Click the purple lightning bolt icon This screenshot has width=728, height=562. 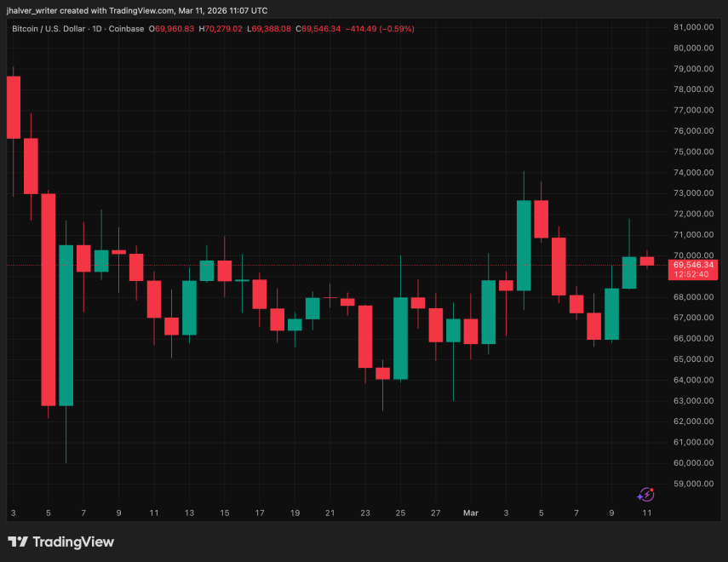pos(646,494)
